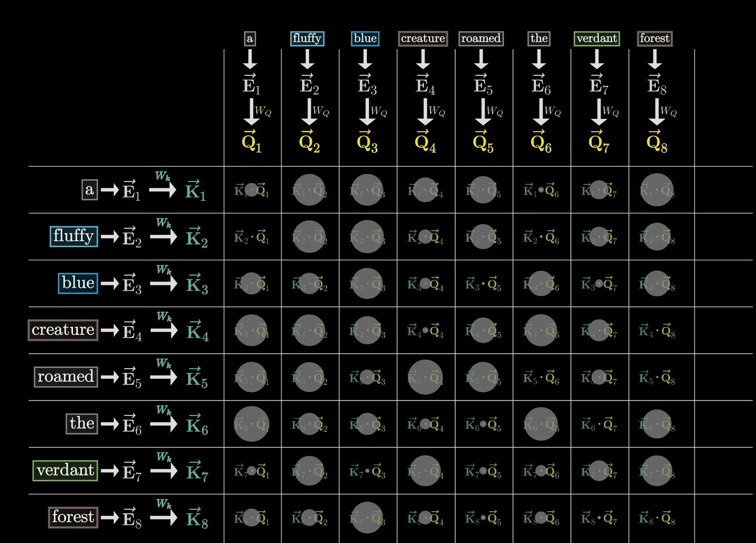Click the 'the' token box in left column
756x543 pixels.
(x=82, y=424)
